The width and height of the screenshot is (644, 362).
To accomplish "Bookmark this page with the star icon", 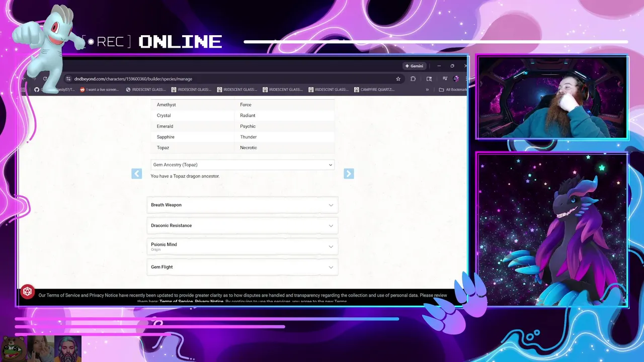I will click(398, 79).
